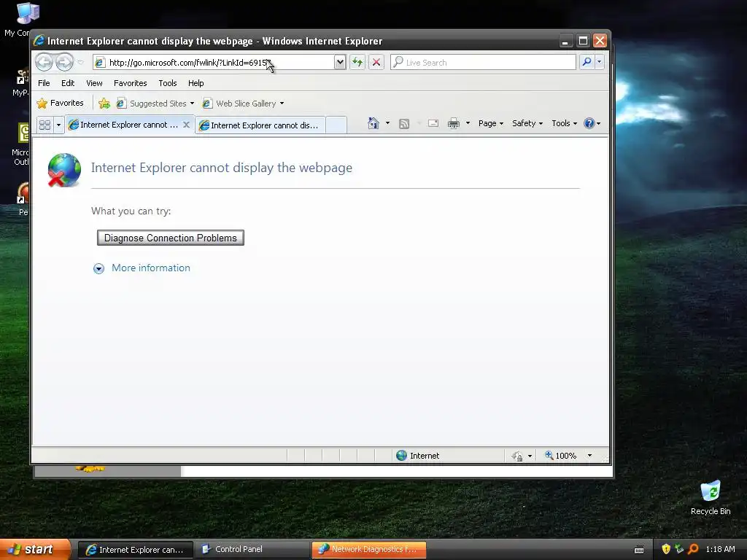Click the security shield tray icon

(666, 549)
